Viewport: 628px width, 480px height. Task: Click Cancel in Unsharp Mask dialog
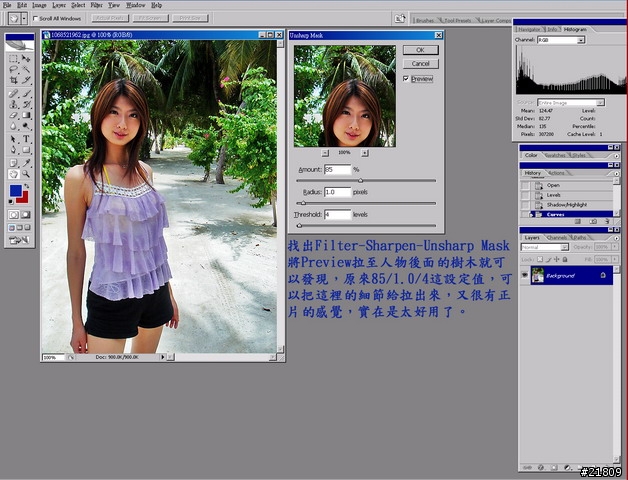pyautogui.click(x=421, y=64)
